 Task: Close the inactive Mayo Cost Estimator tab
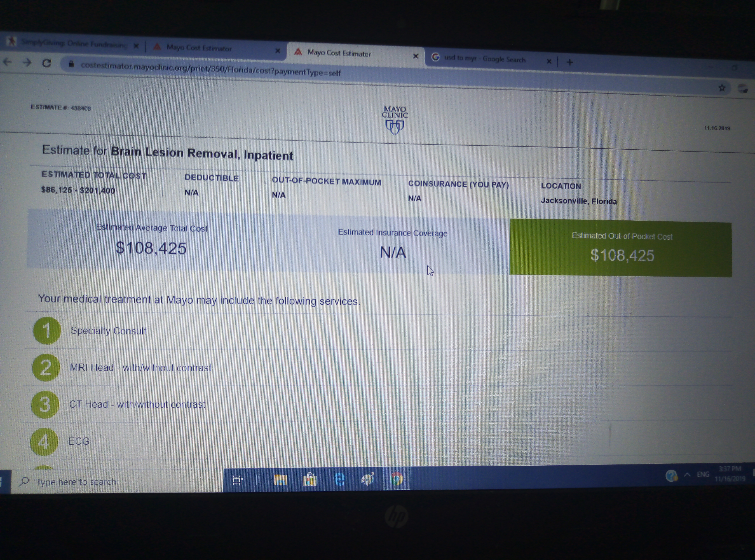coord(278,51)
